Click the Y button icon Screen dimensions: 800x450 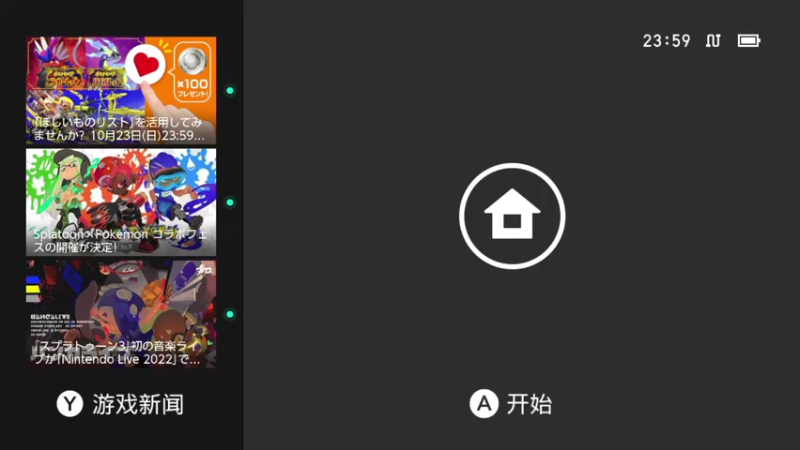pyautogui.click(x=70, y=404)
